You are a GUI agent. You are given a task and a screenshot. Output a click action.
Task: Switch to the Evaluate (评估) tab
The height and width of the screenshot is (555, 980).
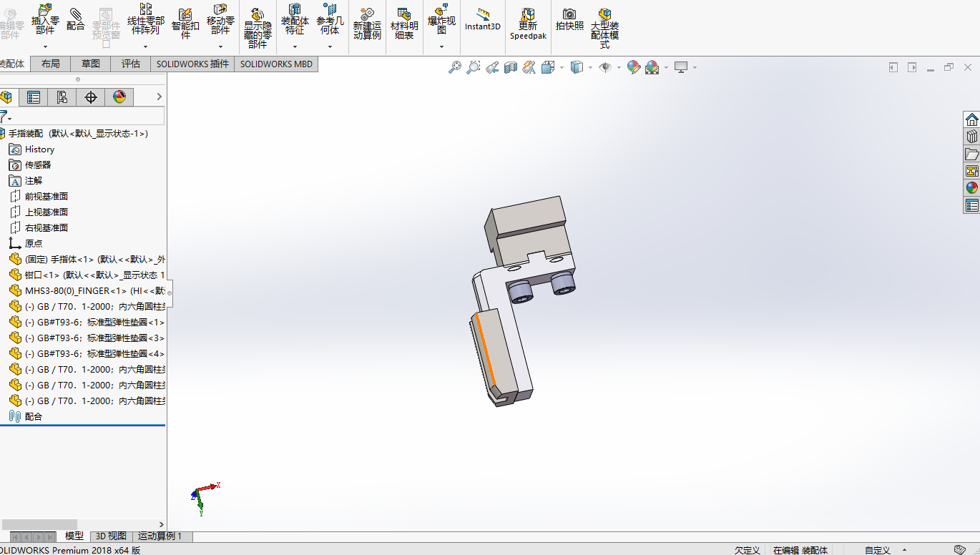pyautogui.click(x=131, y=64)
